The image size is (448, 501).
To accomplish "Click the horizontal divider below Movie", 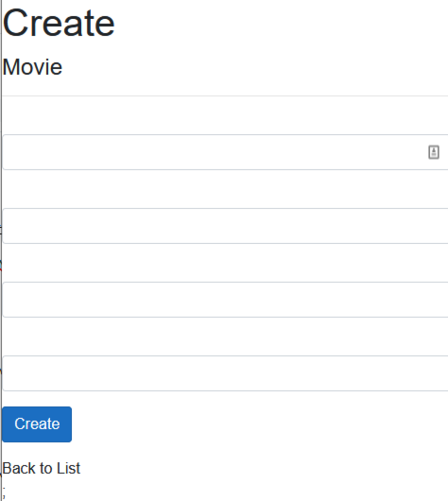I will click(224, 96).
